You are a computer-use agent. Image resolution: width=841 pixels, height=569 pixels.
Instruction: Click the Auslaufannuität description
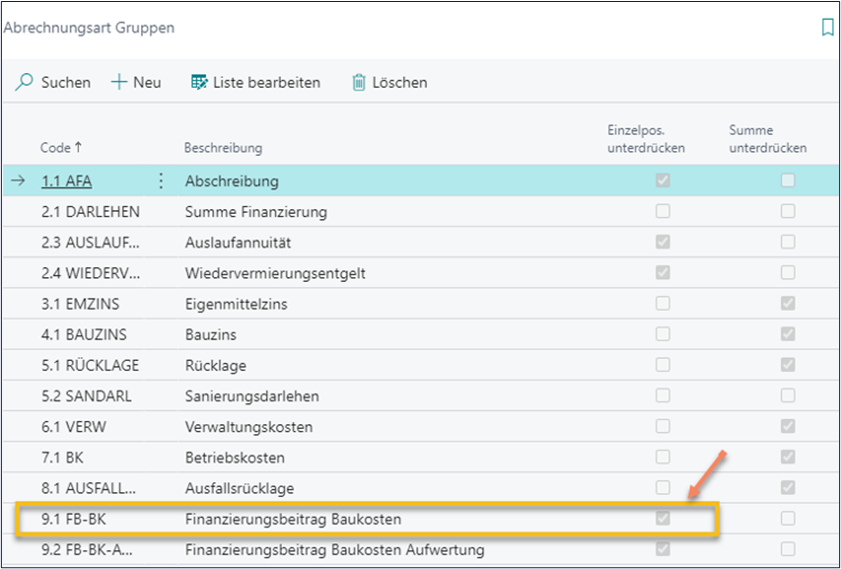click(x=238, y=242)
